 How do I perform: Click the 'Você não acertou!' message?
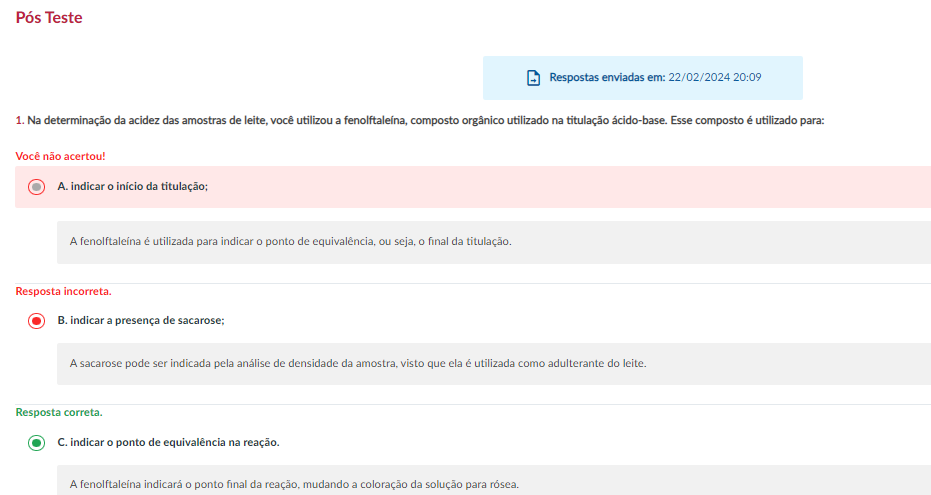(61, 156)
